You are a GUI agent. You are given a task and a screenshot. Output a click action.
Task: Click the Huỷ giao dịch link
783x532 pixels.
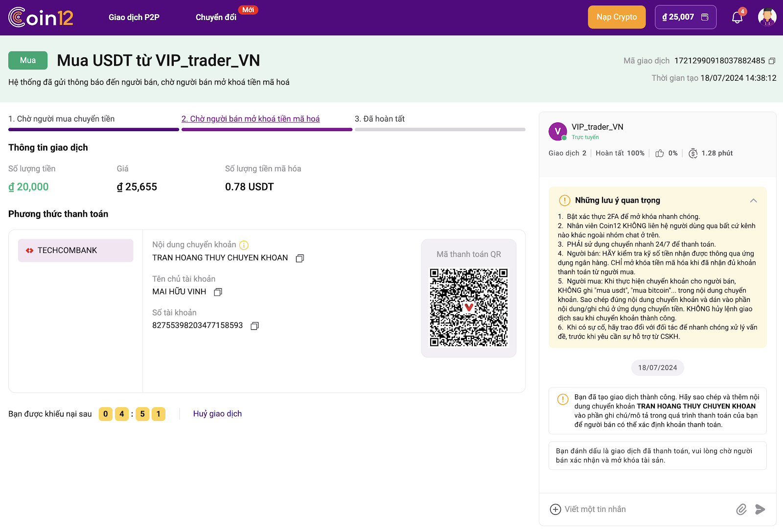click(217, 414)
